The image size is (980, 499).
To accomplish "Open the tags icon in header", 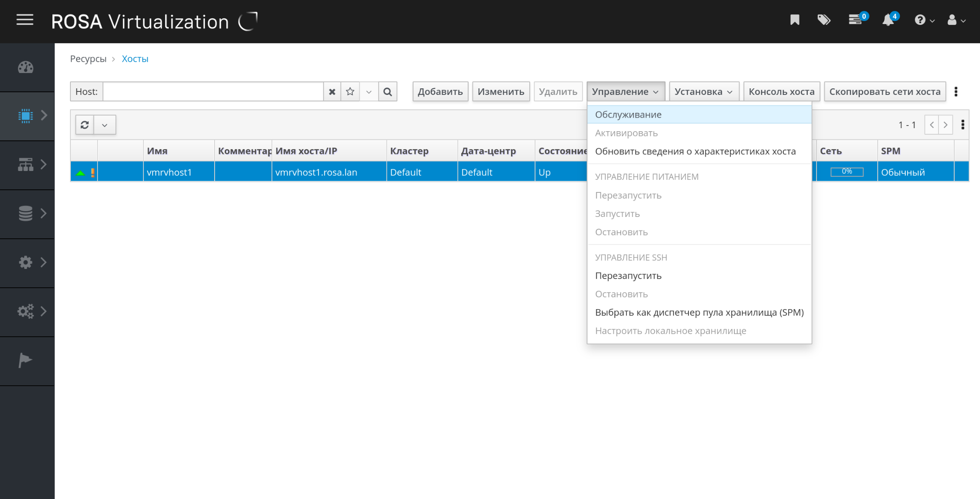I will point(824,20).
